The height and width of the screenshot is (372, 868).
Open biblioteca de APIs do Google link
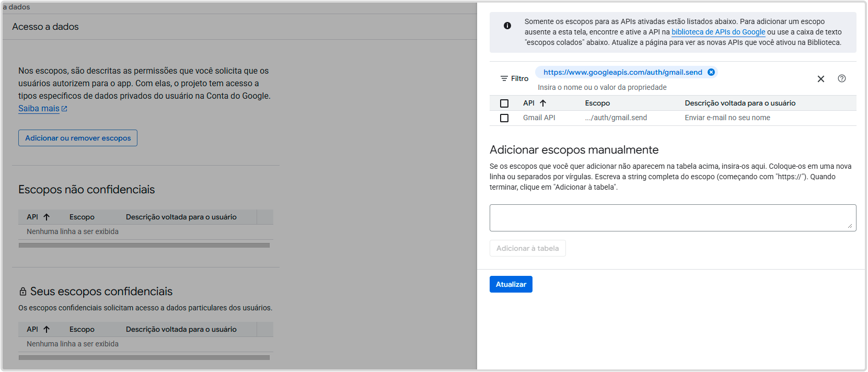718,32
